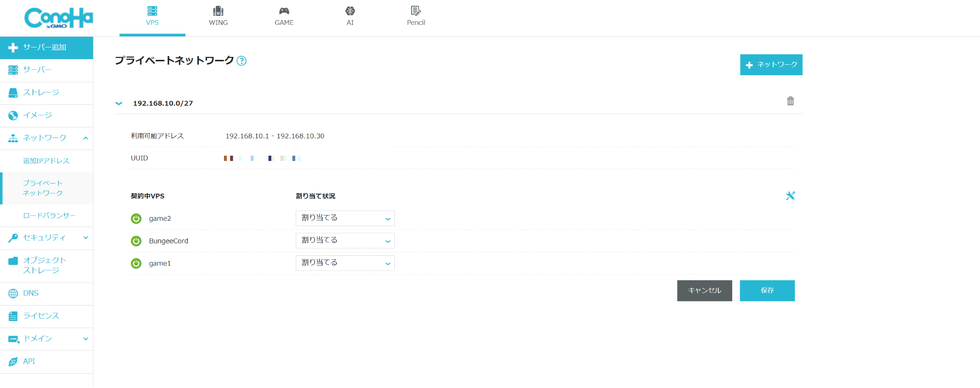Image resolution: width=980 pixels, height=388 pixels.
Task: Expand the セキュリティ sidebar menu
Action: click(46, 238)
